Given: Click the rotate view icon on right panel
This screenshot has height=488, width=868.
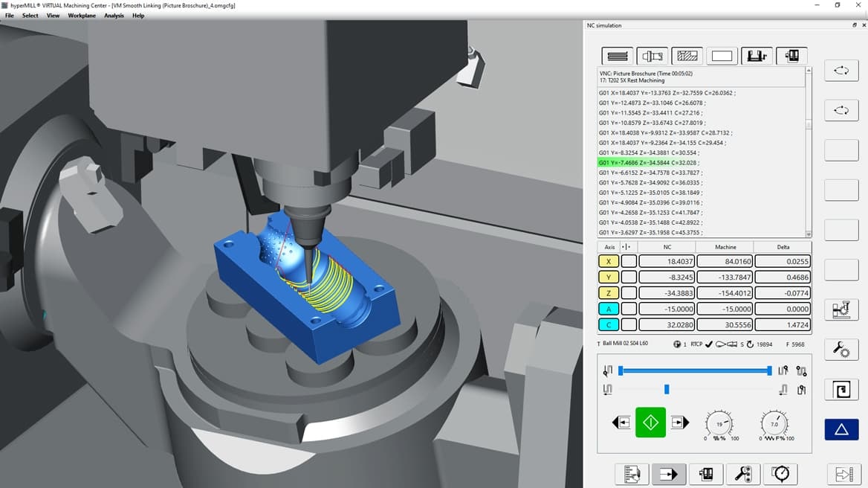Looking at the screenshot, I should [x=841, y=70].
